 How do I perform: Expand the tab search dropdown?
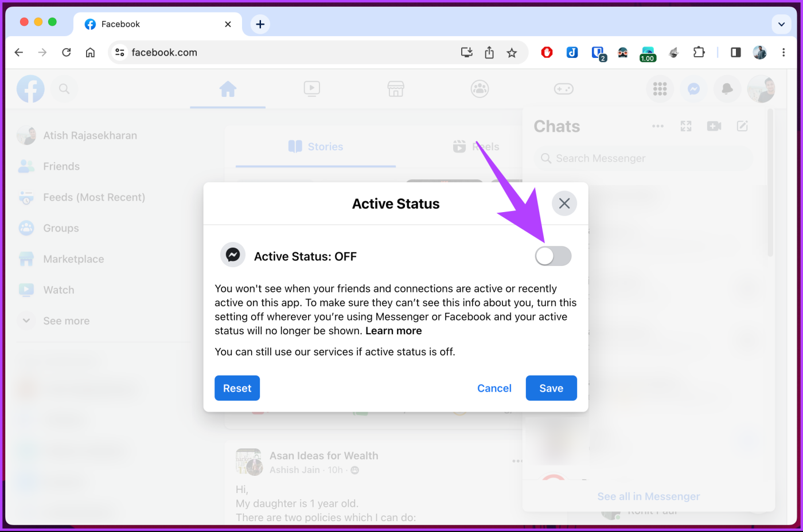(x=781, y=24)
